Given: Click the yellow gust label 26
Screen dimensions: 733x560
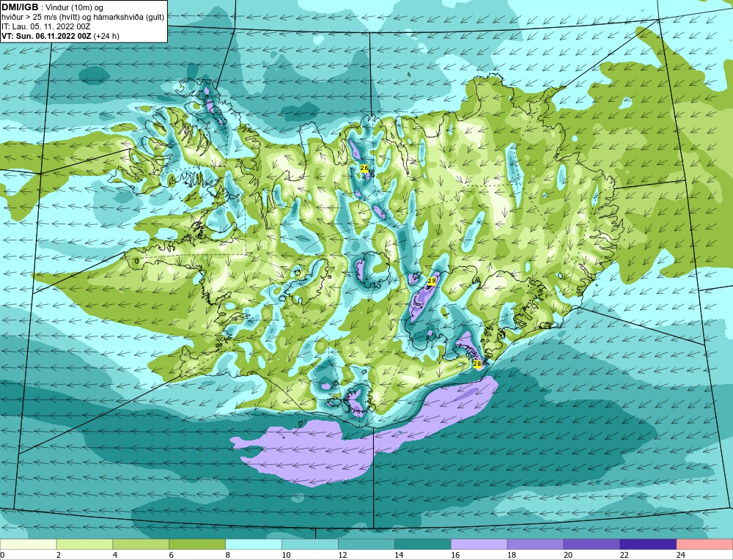Looking at the screenshot, I should pos(364,168).
